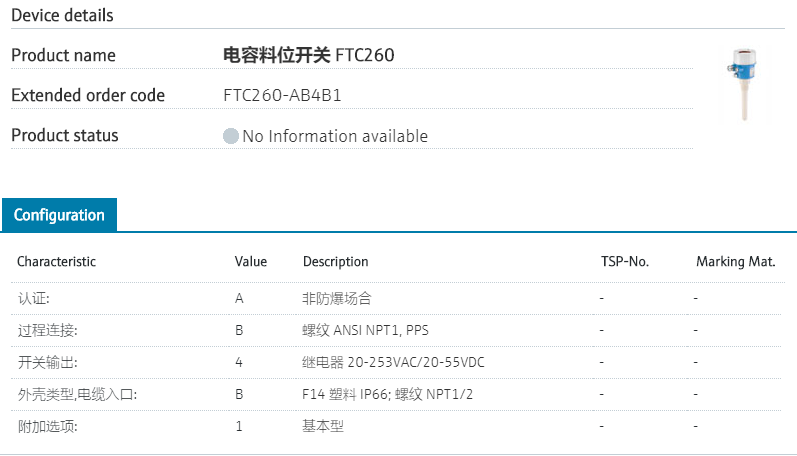Click the grey product status indicator dot
Viewport: 797px width, 456px height.
(231, 136)
